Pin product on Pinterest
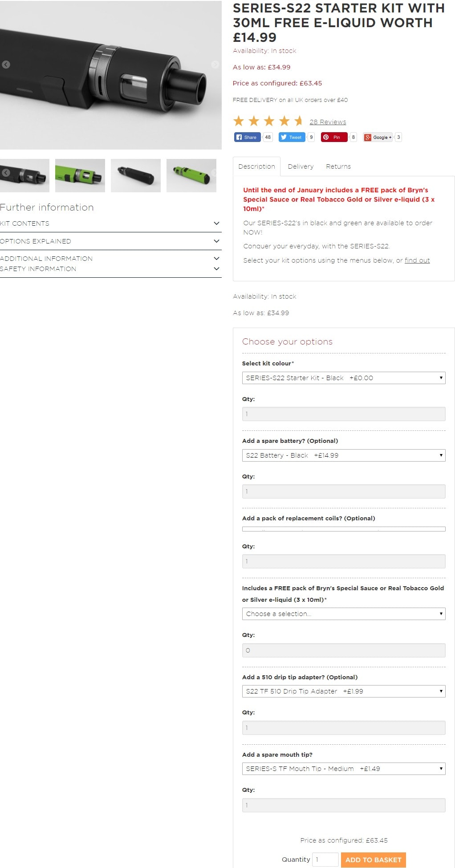The image size is (455, 868). [x=334, y=137]
